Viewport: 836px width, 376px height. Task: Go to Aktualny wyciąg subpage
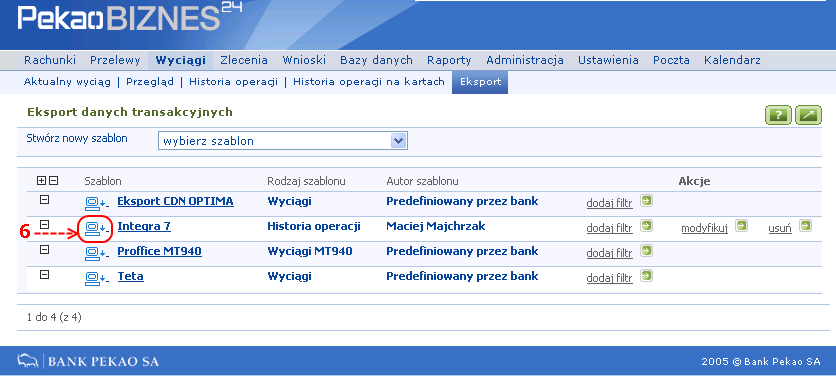[x=67, y=82]
